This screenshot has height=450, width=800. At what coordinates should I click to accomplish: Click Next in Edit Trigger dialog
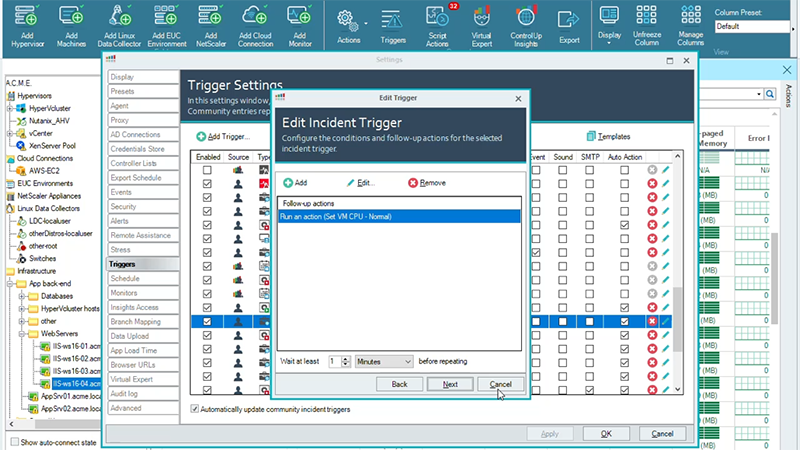(x=450, y=384)
